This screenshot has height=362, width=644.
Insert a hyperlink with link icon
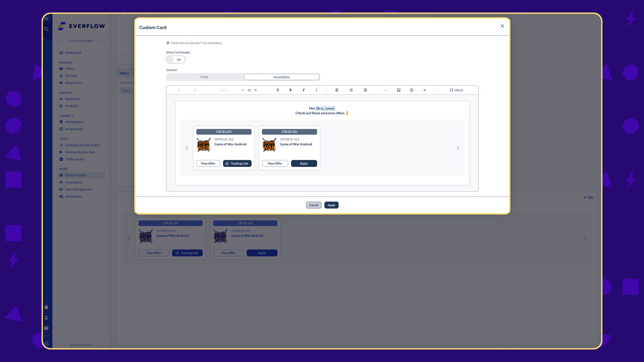[x=386, y=90]
